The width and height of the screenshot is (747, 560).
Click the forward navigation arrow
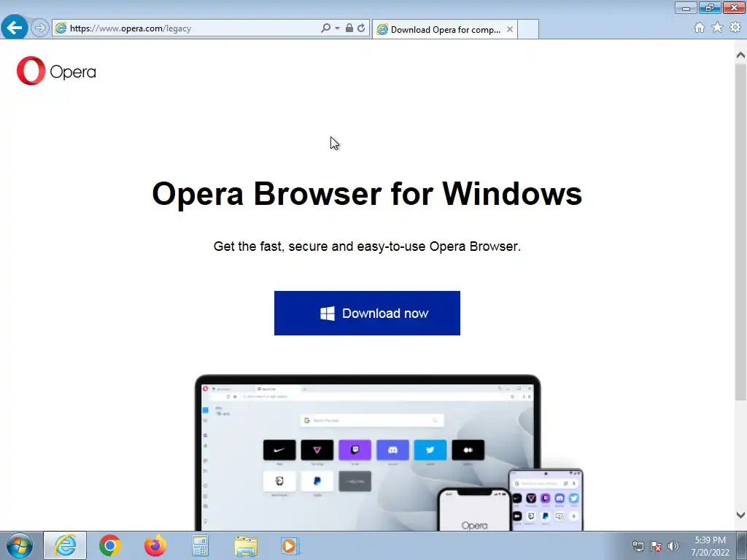40,28
